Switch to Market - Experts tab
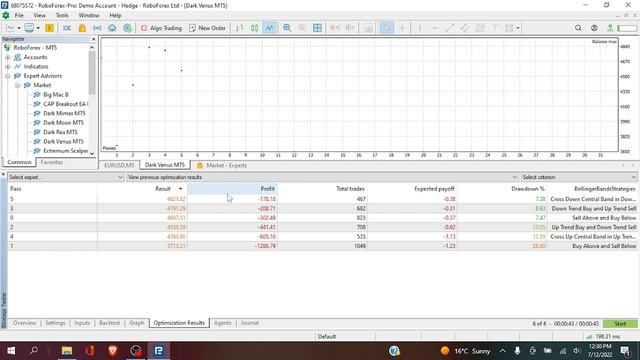This screenshot has height=360, width=640. pos(222,165)
